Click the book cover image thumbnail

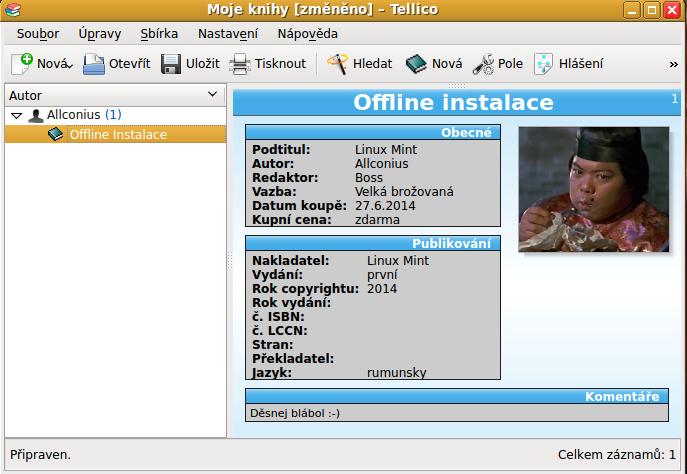[594, 189]
